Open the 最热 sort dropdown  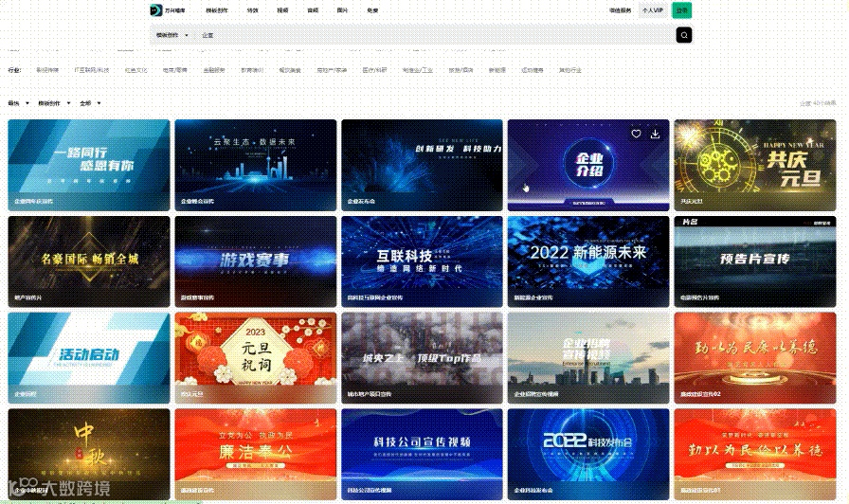coord(18,103)
